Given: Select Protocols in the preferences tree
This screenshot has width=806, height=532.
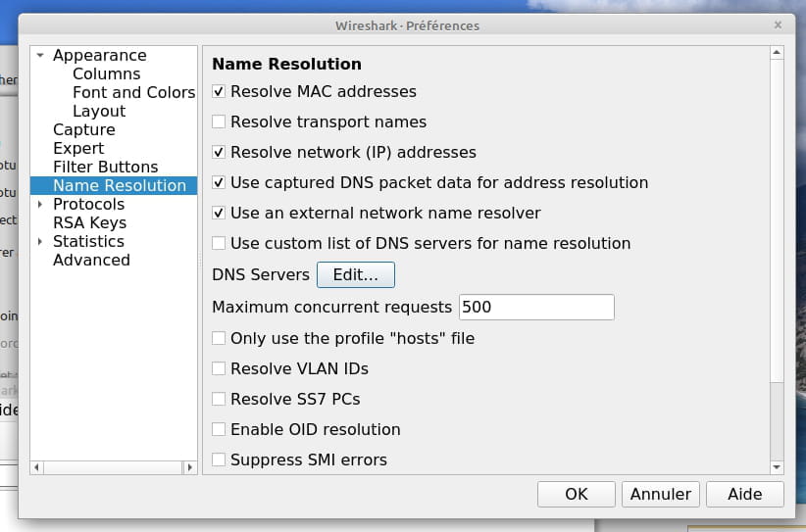Looking at the screenshot, I should click(88, 204).
